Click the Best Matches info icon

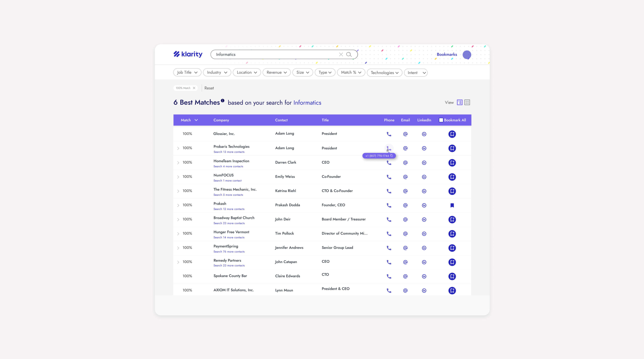(222, 100)
